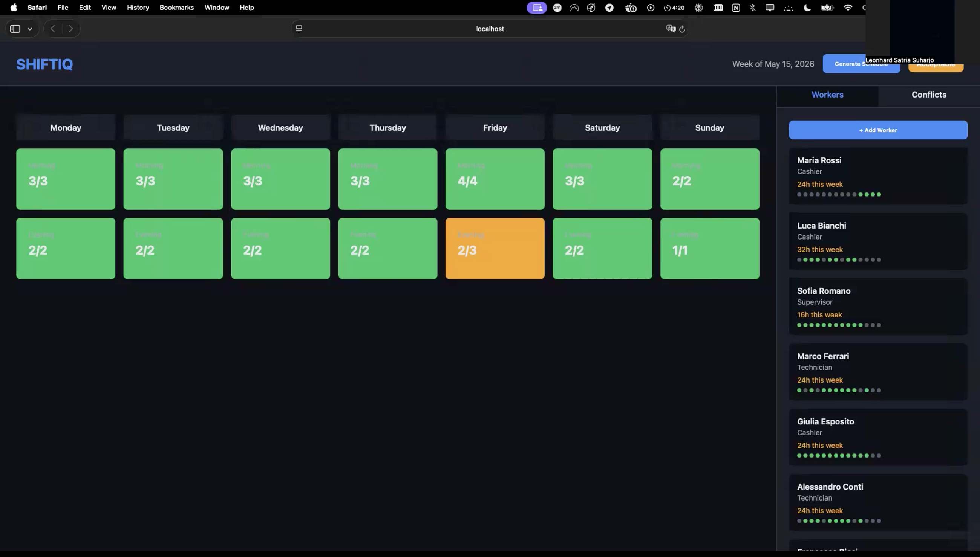This screenshot has height=557, width=980.
Task: Open the Apple menu
Action: (14, 7)
